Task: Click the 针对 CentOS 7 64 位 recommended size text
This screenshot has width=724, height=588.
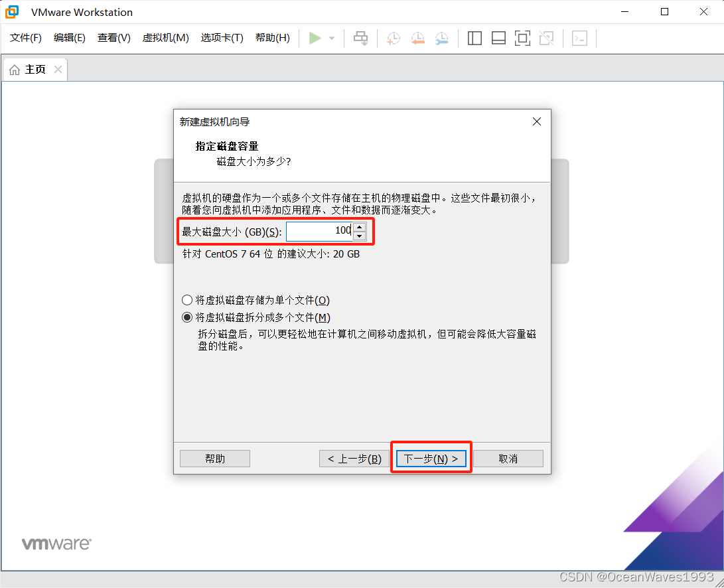Action: (x=271, y=254)
